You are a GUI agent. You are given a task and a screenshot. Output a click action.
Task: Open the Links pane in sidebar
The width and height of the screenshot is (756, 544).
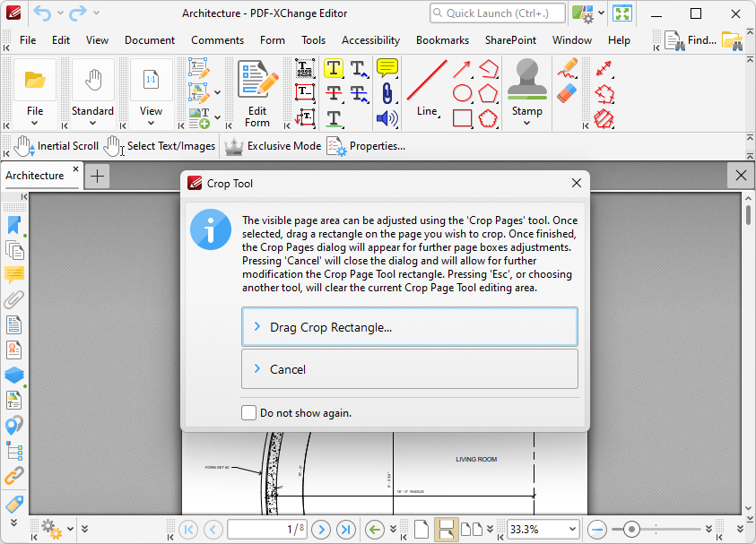click(x=14, y=476)
